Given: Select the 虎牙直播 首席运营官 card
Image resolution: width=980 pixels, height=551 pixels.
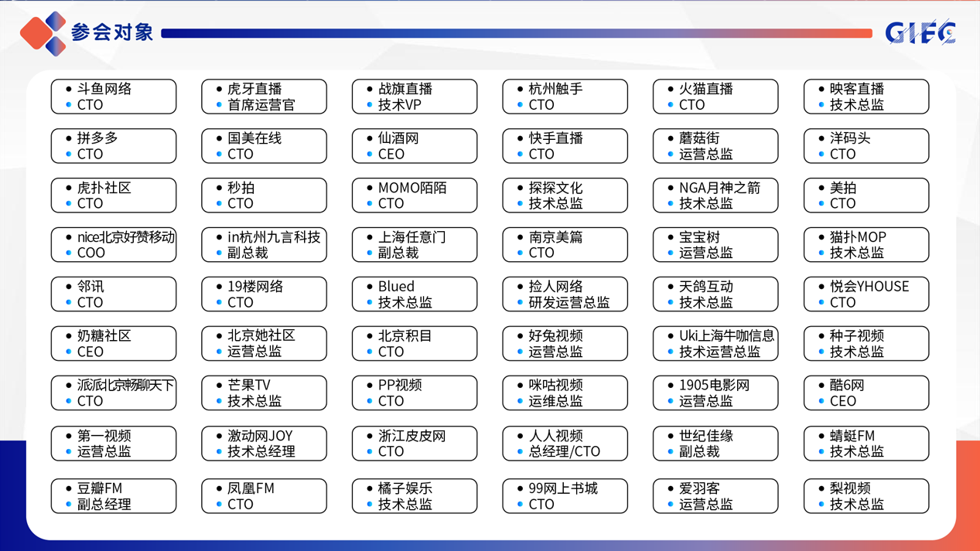Looking at the screenshot, I should click(264, 97).
